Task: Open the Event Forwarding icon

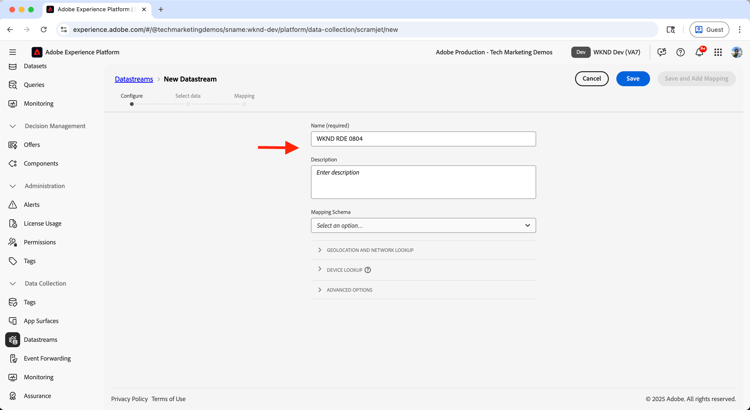Action: (x=13, y=358)
